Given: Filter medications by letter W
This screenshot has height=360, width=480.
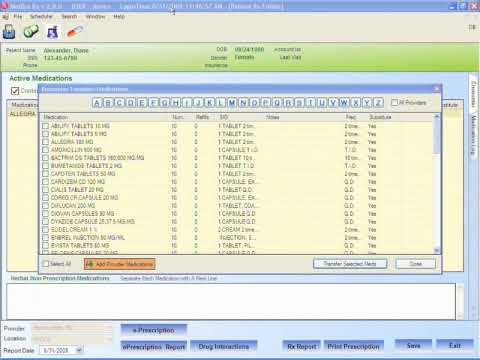Looking at the screenshot, I should click(x=344, y=103).
